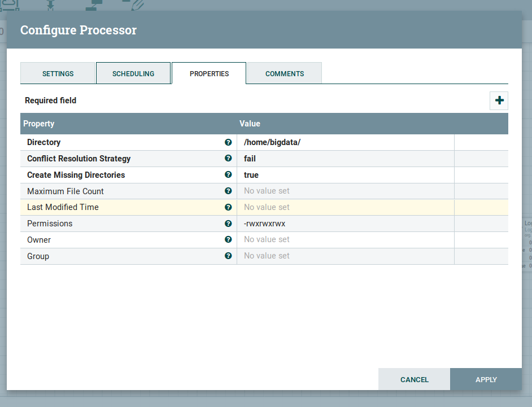Viewport: 532px width, 407px height.
Task: Click the Permissions help icon
Action: [x=228, y=224]
